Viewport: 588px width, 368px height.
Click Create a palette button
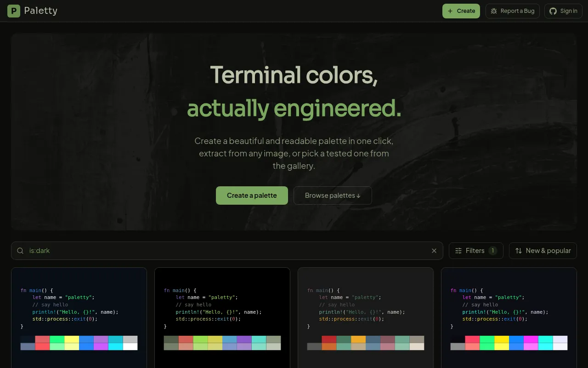pos(252,195)
